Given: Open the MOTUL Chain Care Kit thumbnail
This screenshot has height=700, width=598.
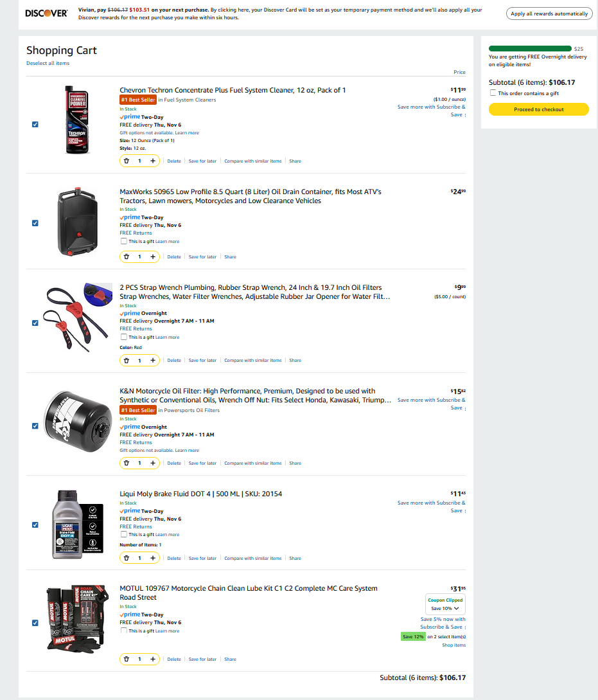Looking at the screenshot, I should [x=74, y=618].
